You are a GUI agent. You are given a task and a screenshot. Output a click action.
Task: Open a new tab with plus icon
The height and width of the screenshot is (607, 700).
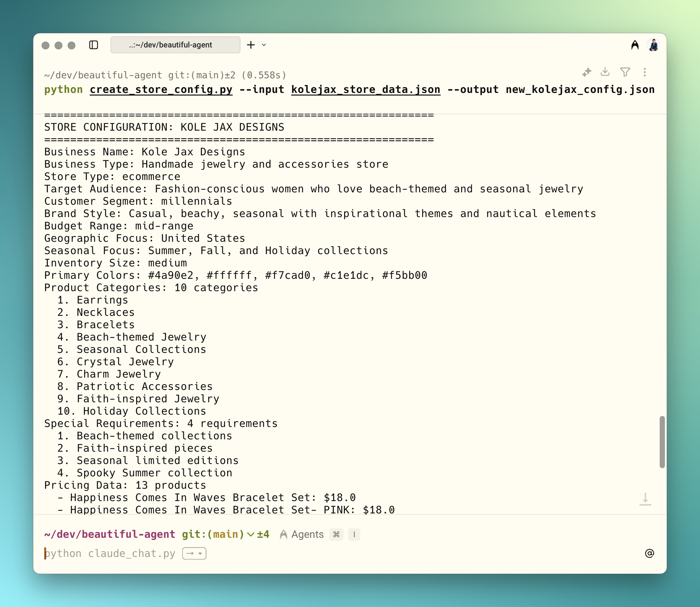pos(251,45)
